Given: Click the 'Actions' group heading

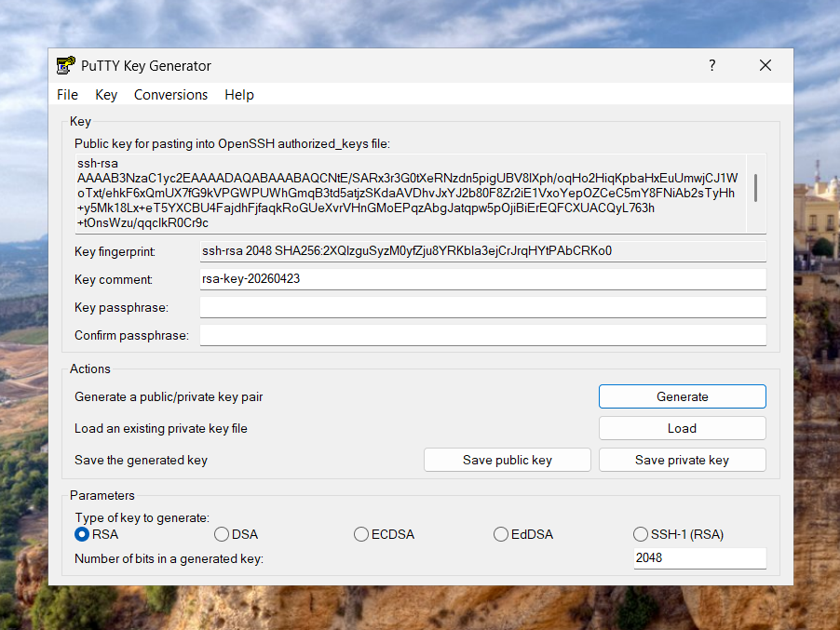Looking at the screenshot, I should [90, 369].
